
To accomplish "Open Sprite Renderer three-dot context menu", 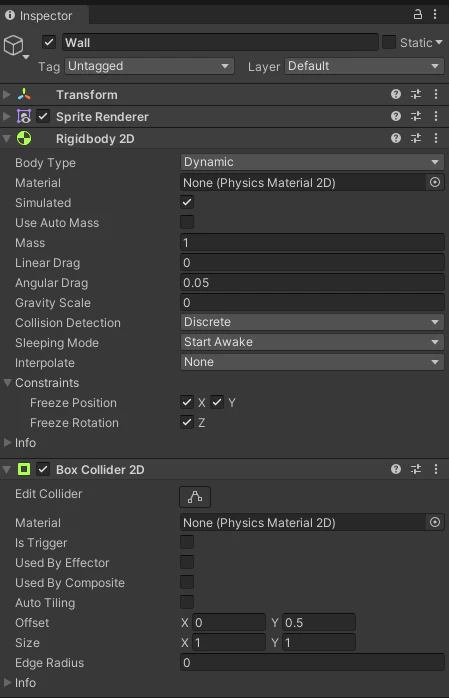I will [436, 117].
